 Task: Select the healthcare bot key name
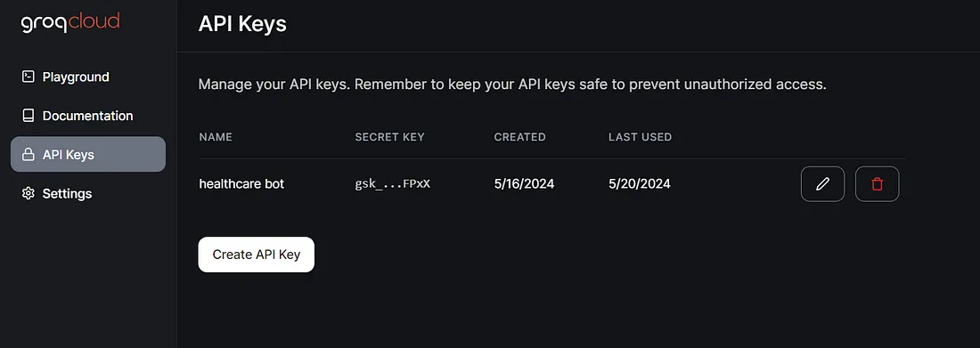tap(241, 184)
